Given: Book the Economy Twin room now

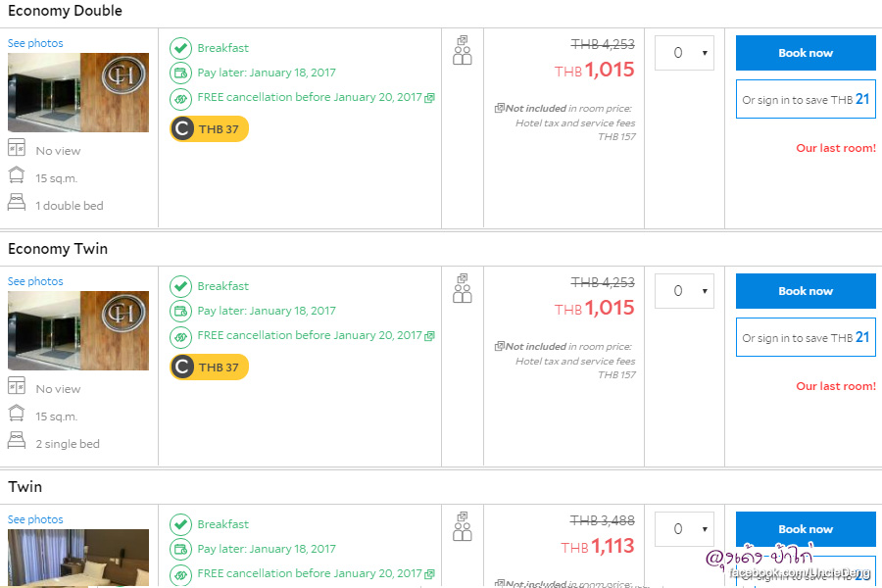Looking at the screenshot, I should pos(806,291).
